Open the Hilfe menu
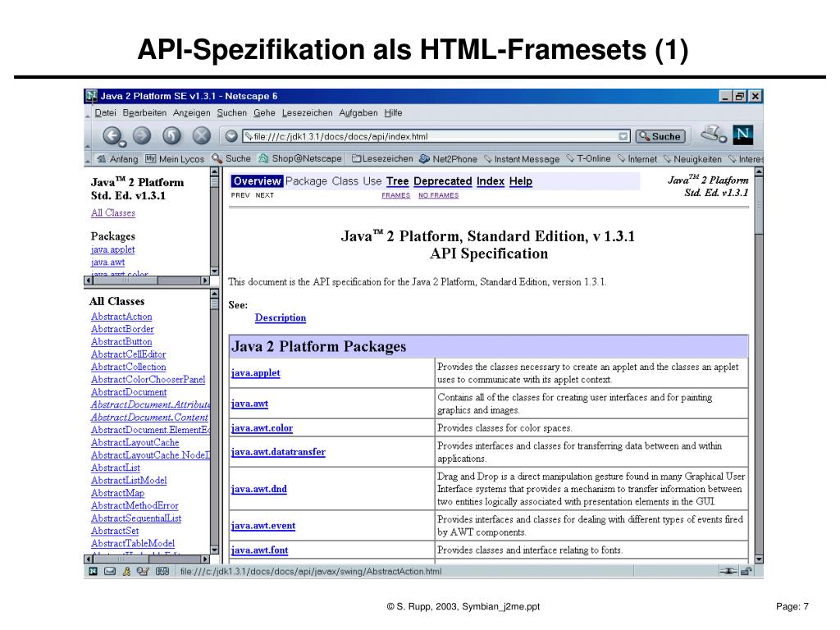 (x=393, y=113)
